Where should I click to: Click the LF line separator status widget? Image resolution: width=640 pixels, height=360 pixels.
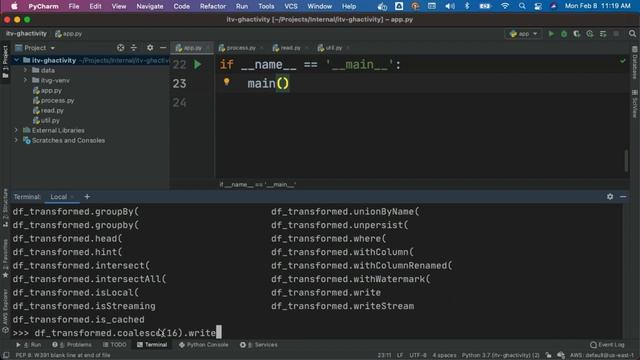tap(400, 356)
